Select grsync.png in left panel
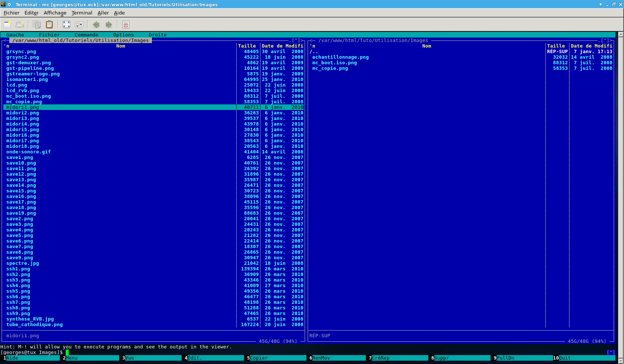Viewport: 624px width, 364px height. [21, 52]
